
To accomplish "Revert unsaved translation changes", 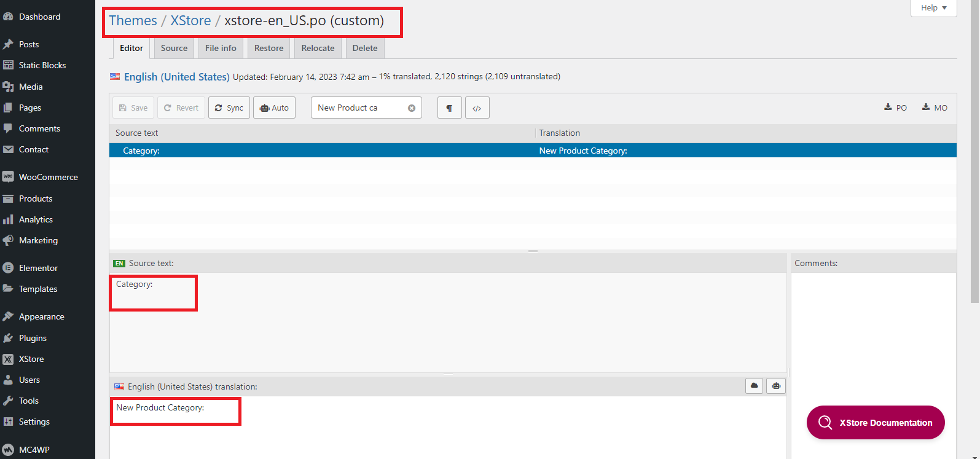I will (x=181, y=108).
